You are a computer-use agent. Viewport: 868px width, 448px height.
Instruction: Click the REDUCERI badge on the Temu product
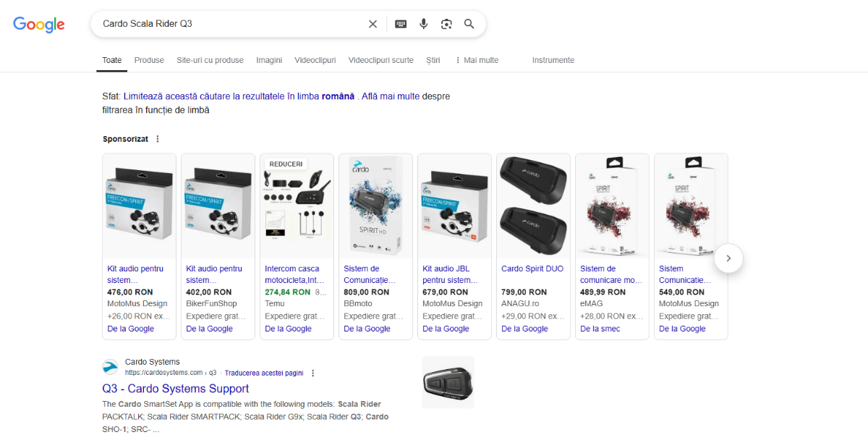point(286,164)
